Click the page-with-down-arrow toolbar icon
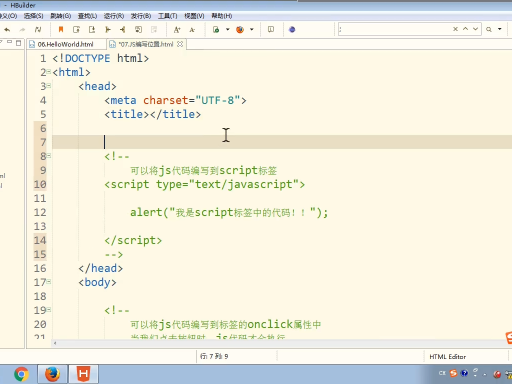The image size is (512, 384). click(x=92, y=30)
